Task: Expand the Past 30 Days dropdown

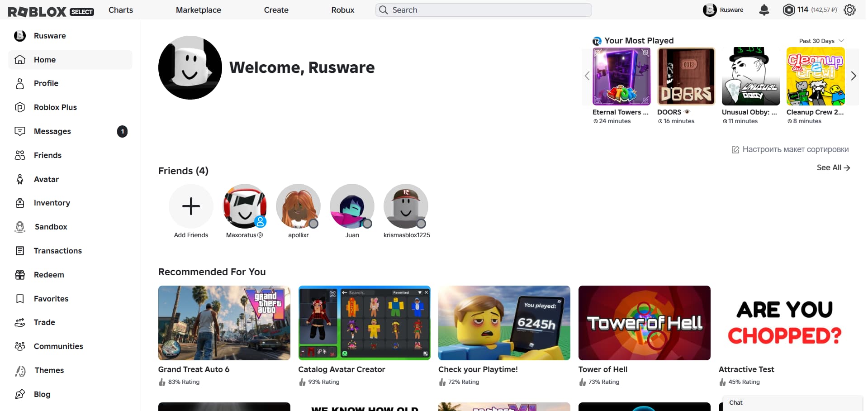Action: pyautogui.click(x=821, y=41)
